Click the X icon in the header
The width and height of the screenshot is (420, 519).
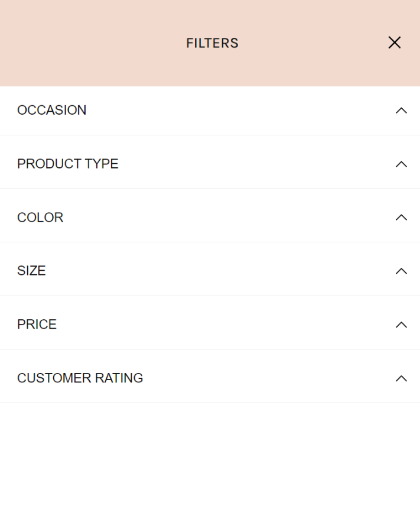click(394, 43)
